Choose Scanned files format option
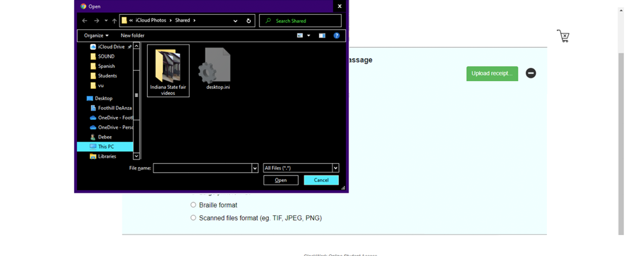 193,218
